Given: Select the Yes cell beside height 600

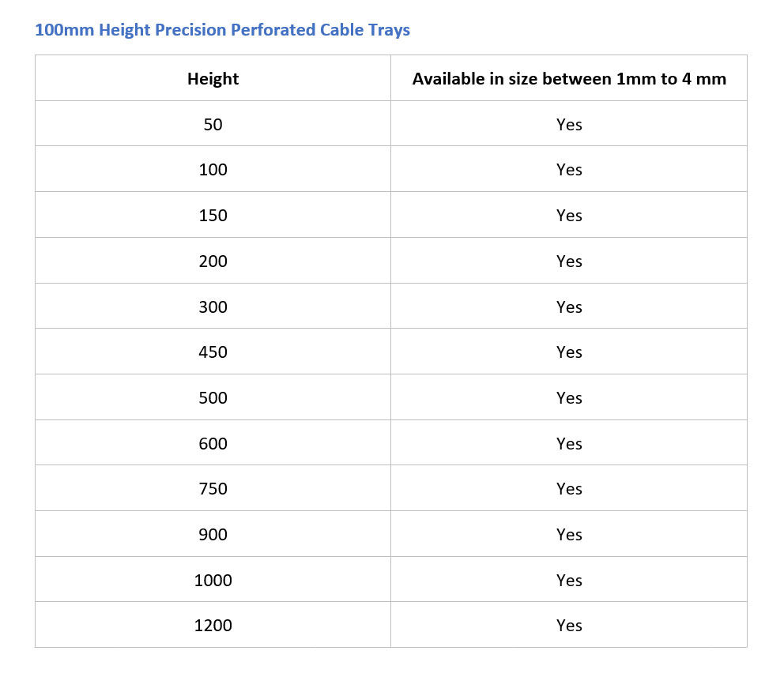Looking at the screenshot, I should pyautogui.click(x=569, y=443).
